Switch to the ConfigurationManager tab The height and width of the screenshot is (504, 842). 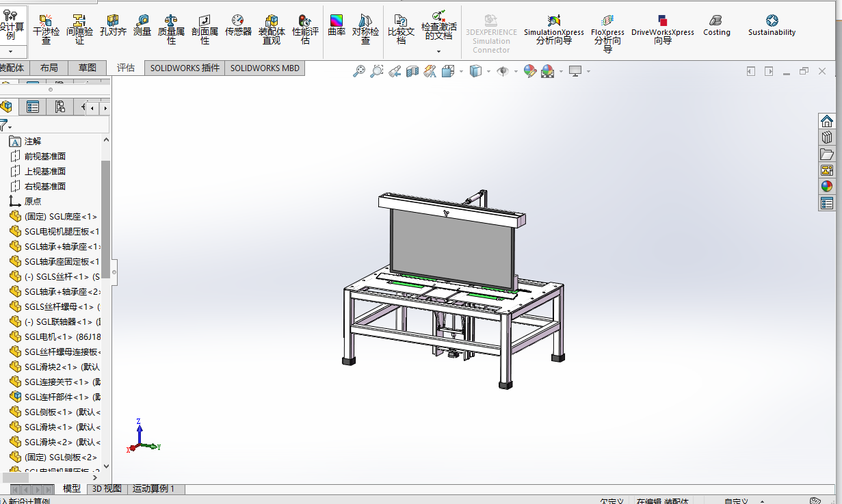pos(60,107)
